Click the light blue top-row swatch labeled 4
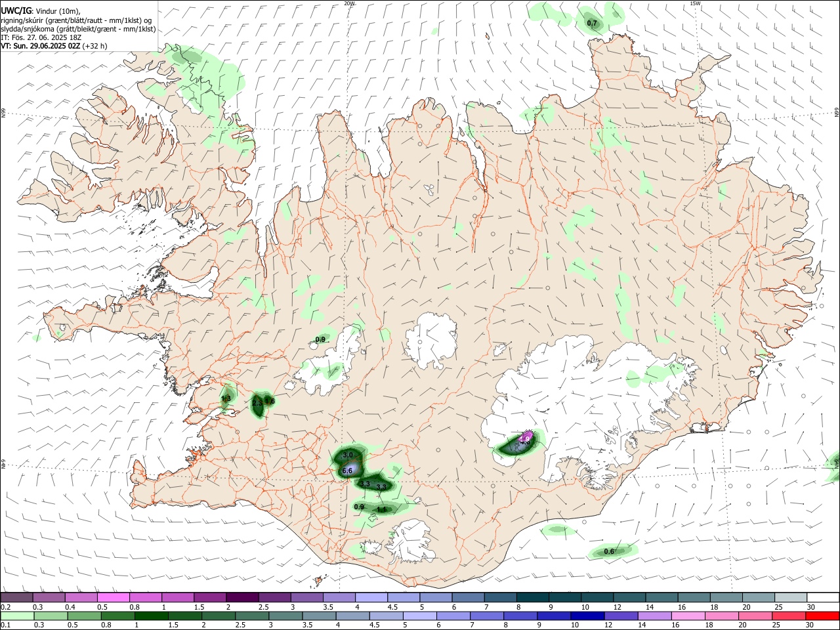The width and height of the screenshot is (840, 630). [x=371, y=597]
